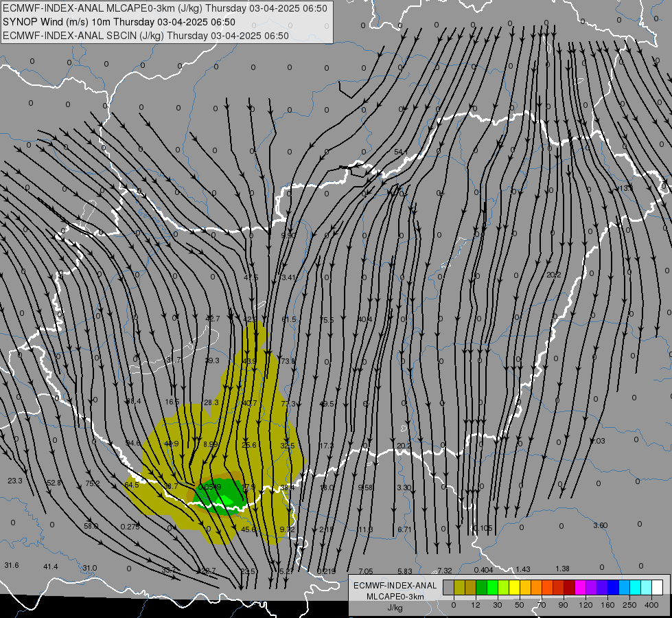Click the white swatch in the MLCAPE legend
Screen dimensions: 672x618
[x=657, y=587]
